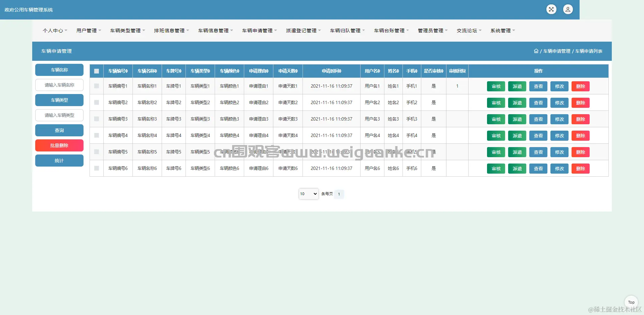Image resolution: width=644 pixels, height=315 pixels.
Task: Sort the table by 车辆编号 column
Action: click(x=118, y=71)
